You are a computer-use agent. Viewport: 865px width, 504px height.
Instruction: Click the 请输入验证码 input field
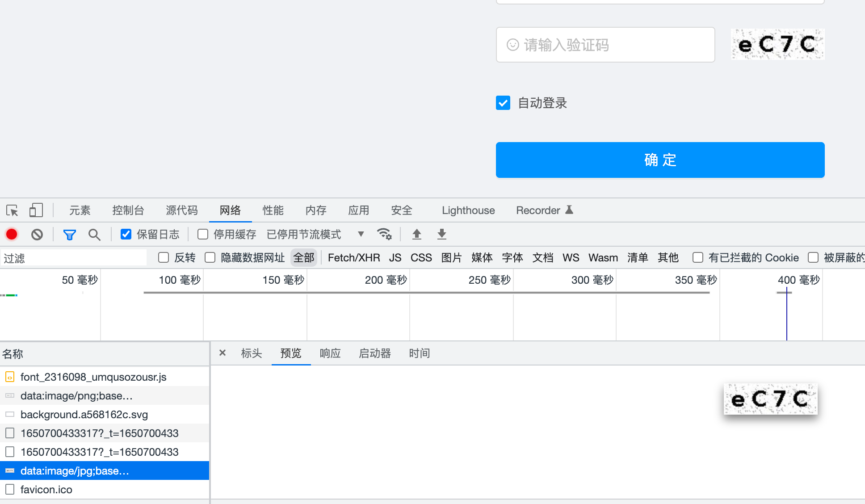[605, 45]
